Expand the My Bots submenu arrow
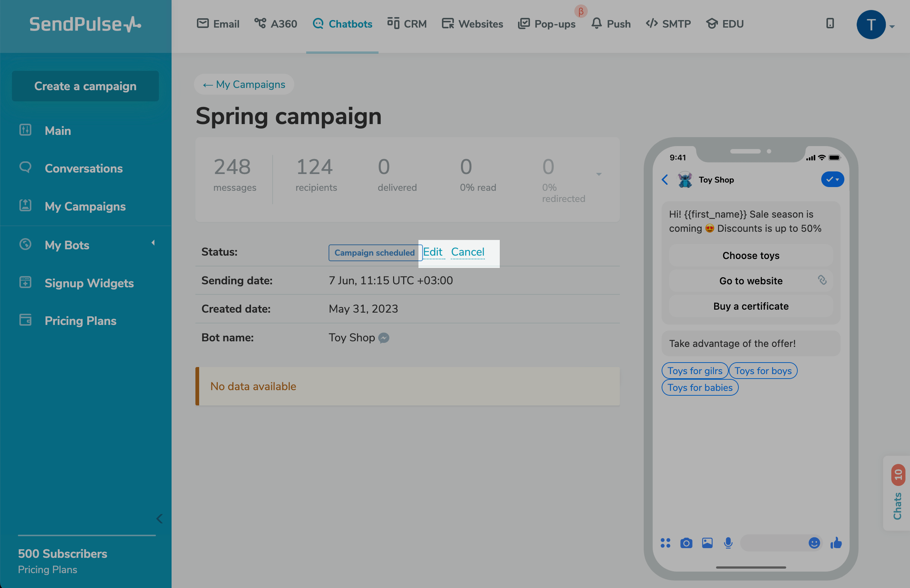Screen dimensions: 910x588 (x=153, y=243)
